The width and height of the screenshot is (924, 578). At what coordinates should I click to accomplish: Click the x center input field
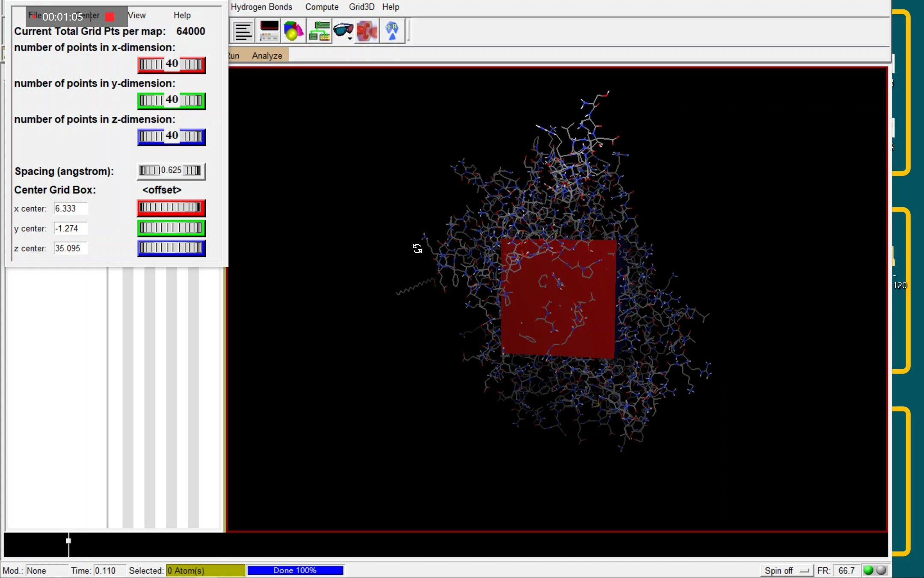[x=71, y=209]
